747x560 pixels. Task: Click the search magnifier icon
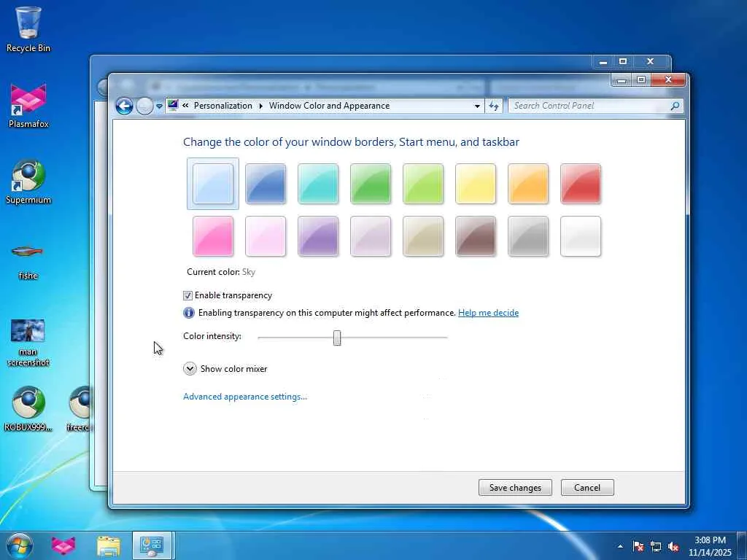point(675,106)
